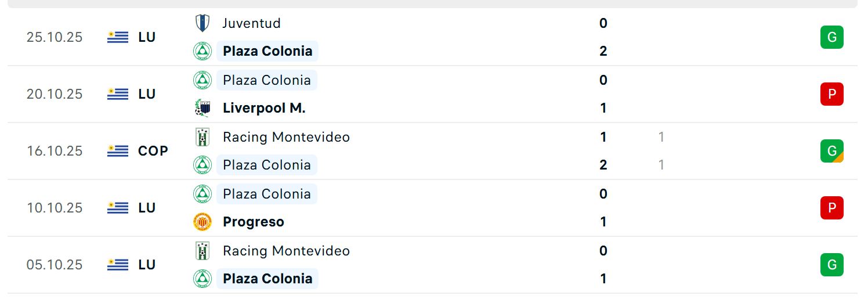The width and height of the screenshot is (868, 299).
Task: Click Racing Montevideo crest in 05.10.25 match
Action: (x=202, y=251)
